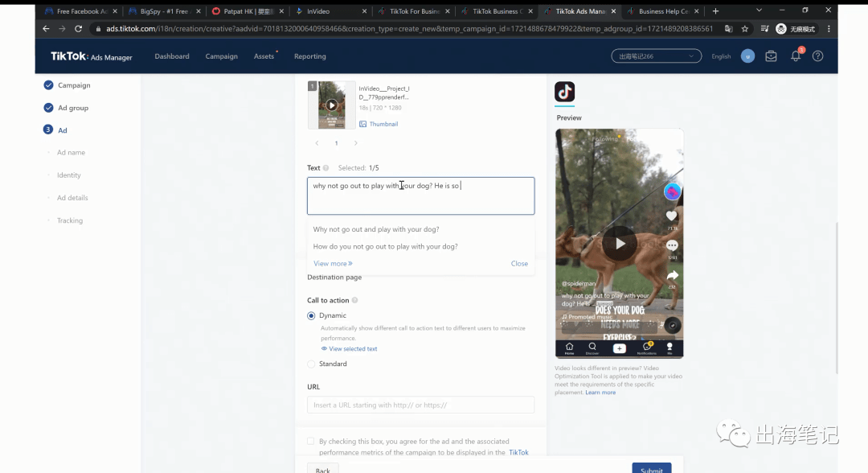Open the browser translate icon
The image size is (868, 473).
pos(728,29)
